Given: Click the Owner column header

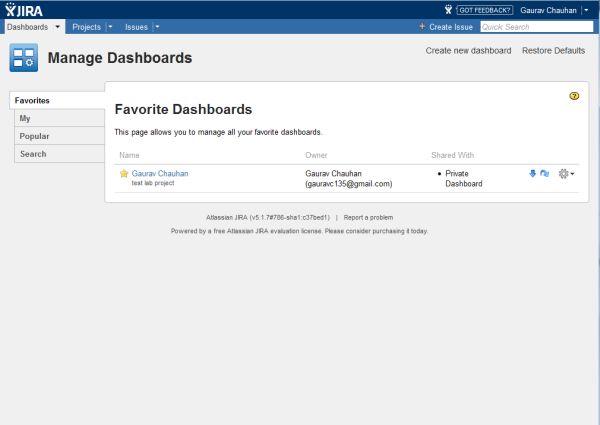Looking at the screenshot, I should [x=316, y=155].
